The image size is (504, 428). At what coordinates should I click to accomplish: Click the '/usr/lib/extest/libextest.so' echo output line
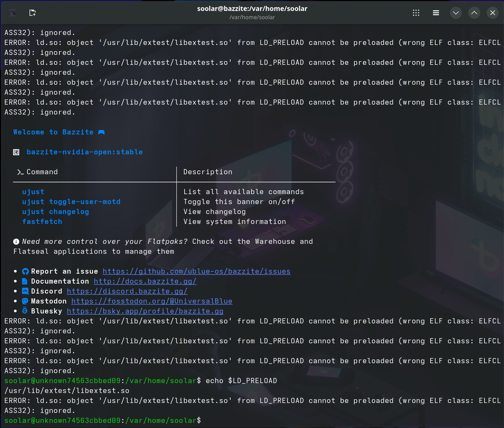pos(67,391)
